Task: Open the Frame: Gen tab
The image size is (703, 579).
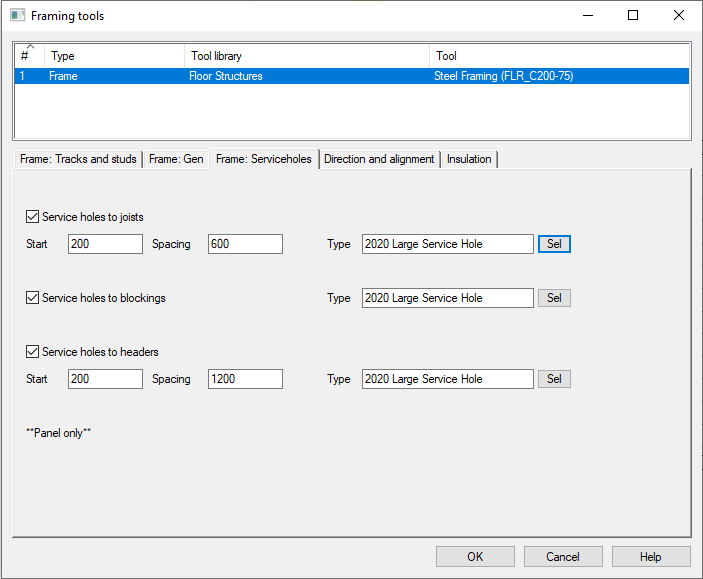Action: coord(176,159)
